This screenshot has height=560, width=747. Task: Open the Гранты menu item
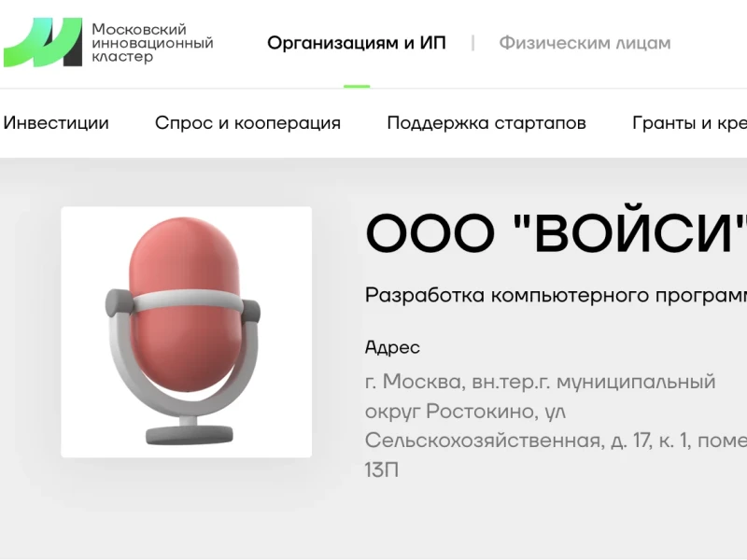(689, 123)
